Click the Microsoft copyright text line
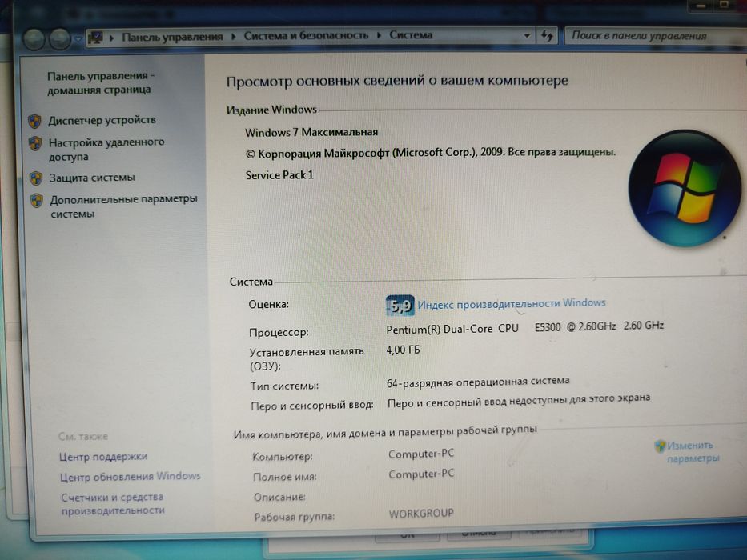The width and height of the screenshot is (747, 560). coord(431,153)
